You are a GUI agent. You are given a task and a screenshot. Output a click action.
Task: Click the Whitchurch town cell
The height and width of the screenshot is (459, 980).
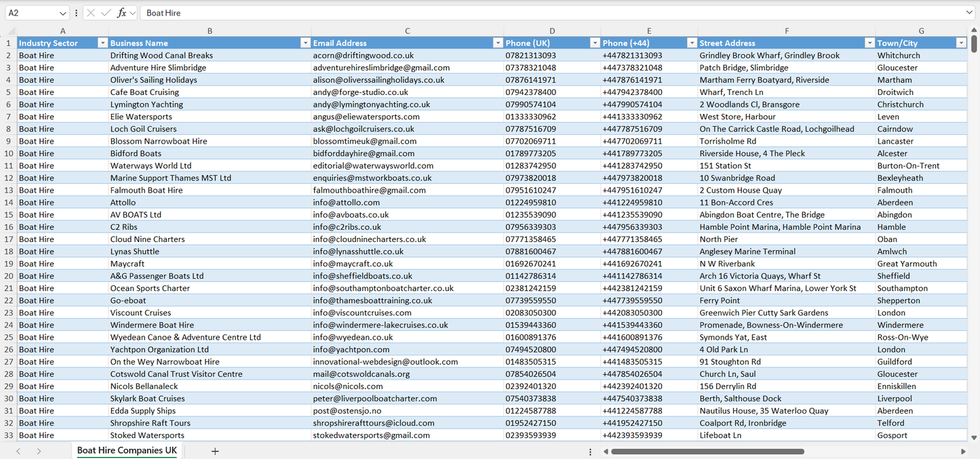922,56
